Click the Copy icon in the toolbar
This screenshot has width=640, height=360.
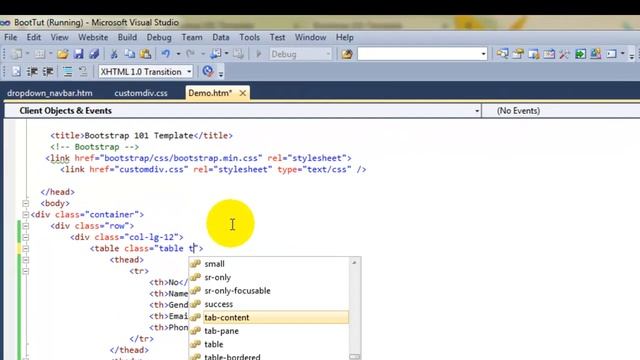(130, 54)
